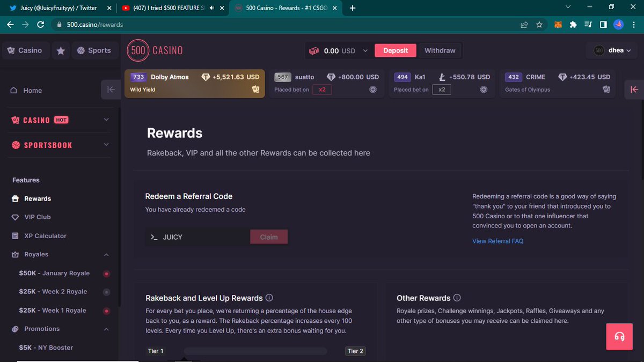This screenshot has width=644, height=362.
Task: Open the browser tab search chevron
Action: pyautogui.click(x=569, y=7)
